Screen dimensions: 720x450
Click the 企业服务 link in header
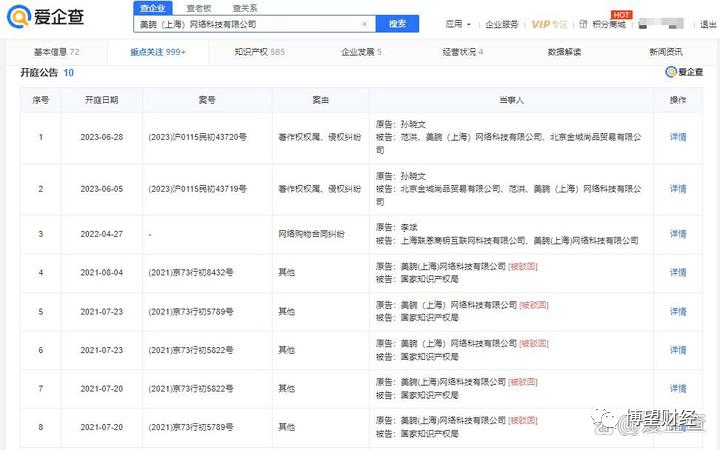(502, 23)
